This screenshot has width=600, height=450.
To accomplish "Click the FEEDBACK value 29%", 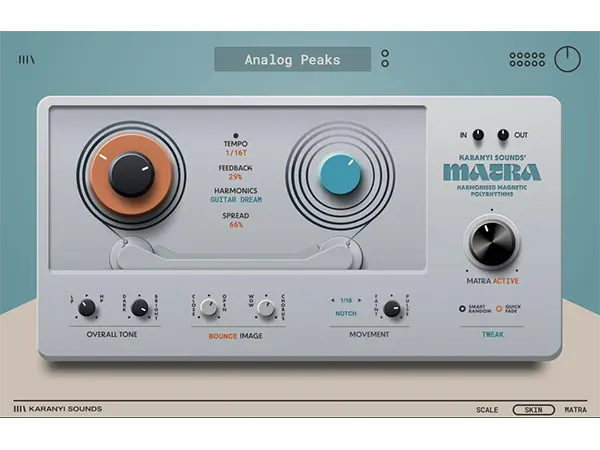I will click(x=235, y=177).
